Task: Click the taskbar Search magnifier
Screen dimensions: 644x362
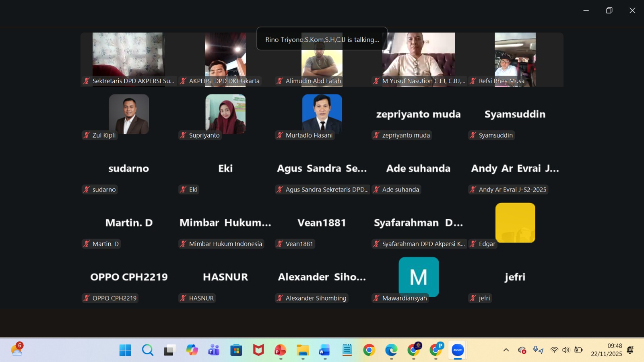Action: click(147, 350)
